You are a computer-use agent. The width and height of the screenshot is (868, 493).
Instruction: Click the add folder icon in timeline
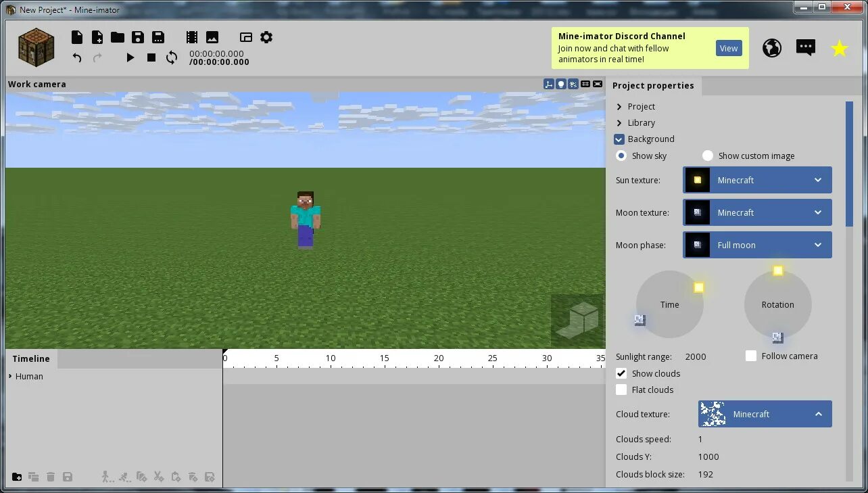[x=17, y=477]
